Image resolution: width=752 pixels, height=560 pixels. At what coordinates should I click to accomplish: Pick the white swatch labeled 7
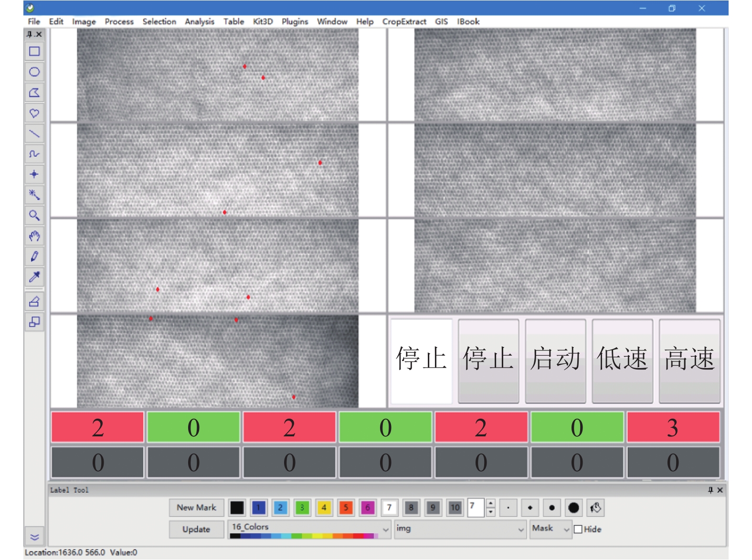(x=389, y=507)
